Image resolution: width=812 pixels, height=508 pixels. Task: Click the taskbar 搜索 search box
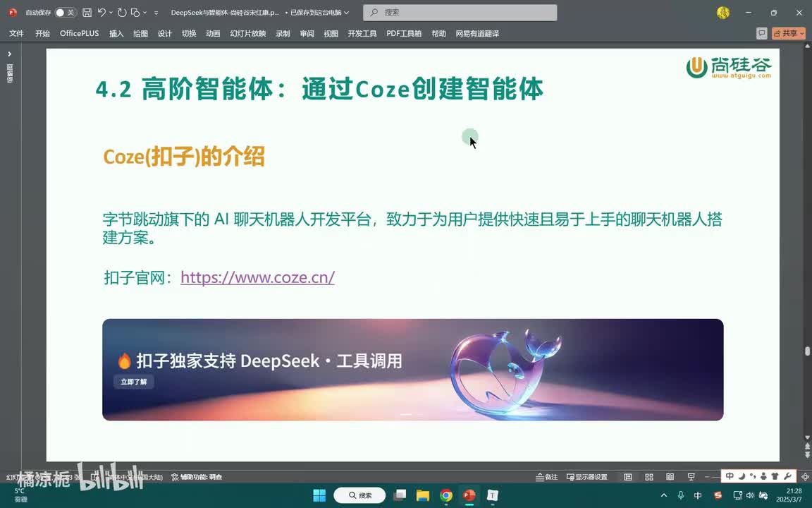359,495
